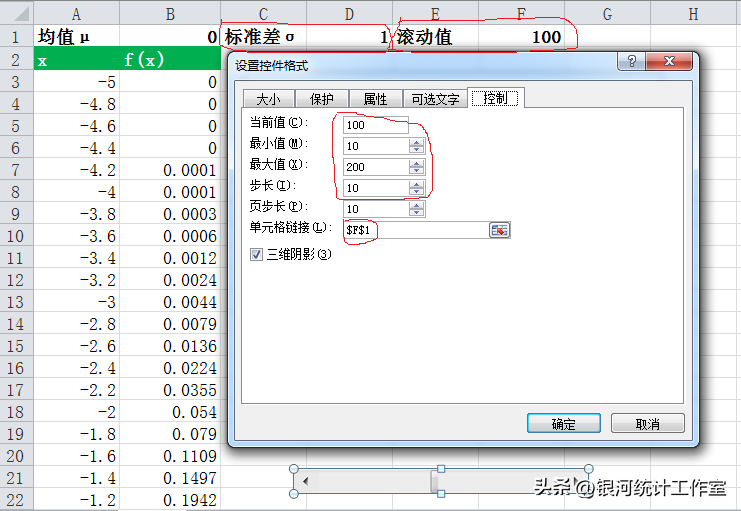The height and width of the screenshot is (511, 741).
Task: Click cell E1 containing 滚动值
Action: click(x=436, y=36)
